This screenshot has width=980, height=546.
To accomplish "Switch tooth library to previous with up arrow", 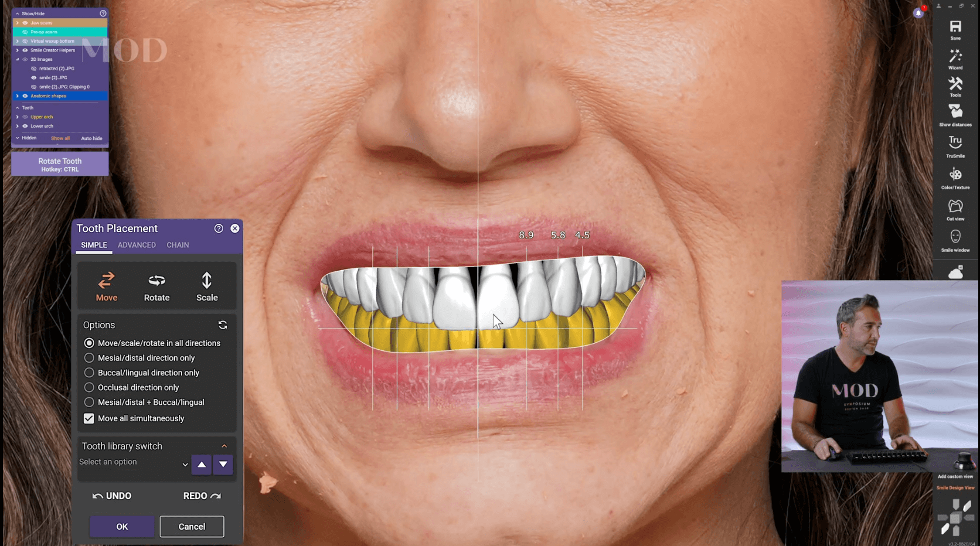I will point(202,465).
